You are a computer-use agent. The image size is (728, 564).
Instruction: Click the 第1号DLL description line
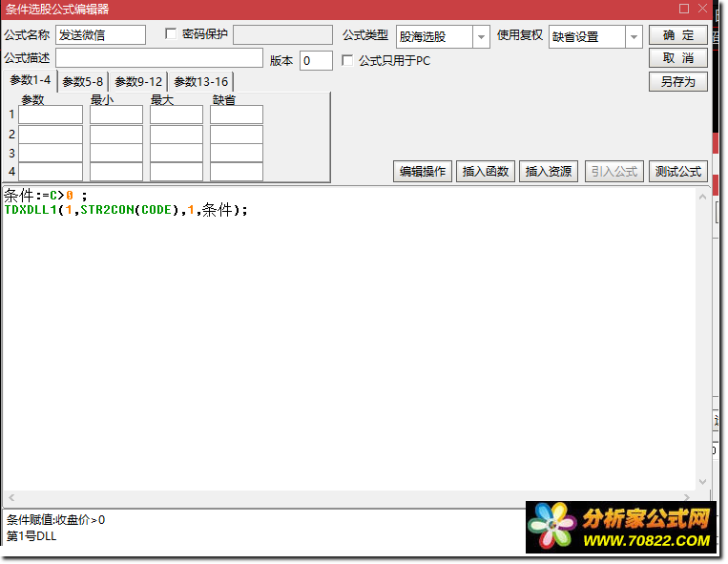pos(31,536)
